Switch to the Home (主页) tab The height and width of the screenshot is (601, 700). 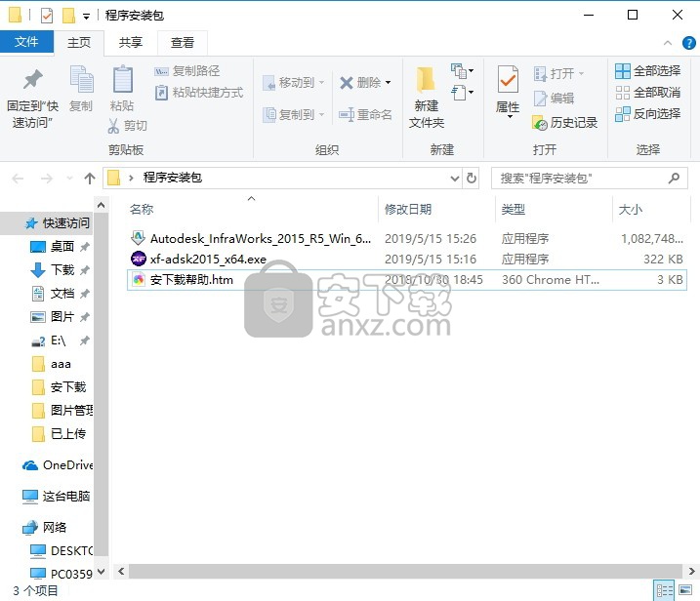pyautogui.click(x=78, y=43)
